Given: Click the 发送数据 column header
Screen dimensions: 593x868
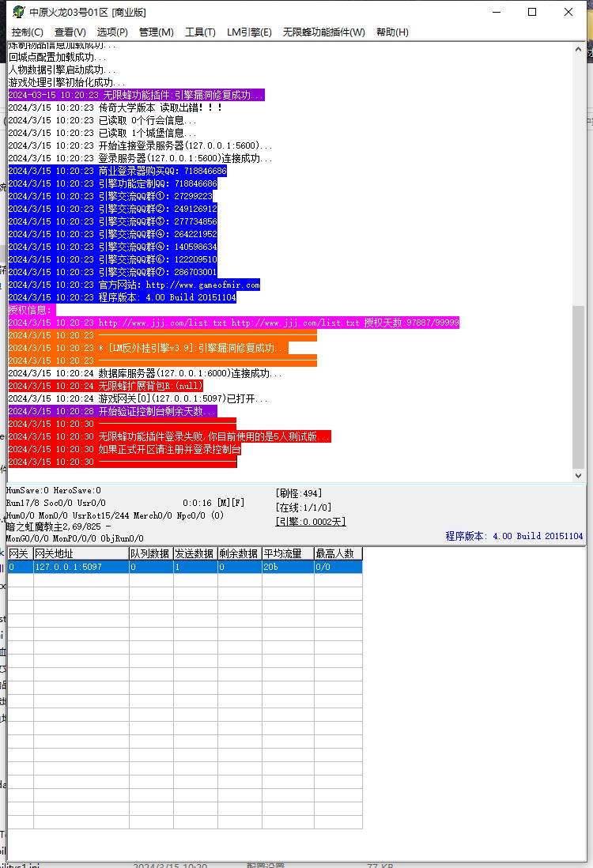Looking at the screenshot, I should [x=195, y=553].
